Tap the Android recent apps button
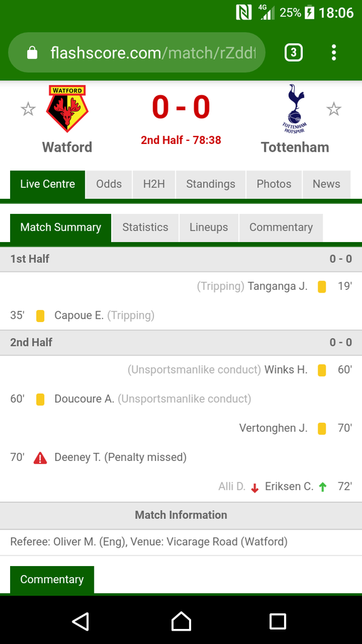The width and height of the screenshot is (362, 644). pos(278,621)
